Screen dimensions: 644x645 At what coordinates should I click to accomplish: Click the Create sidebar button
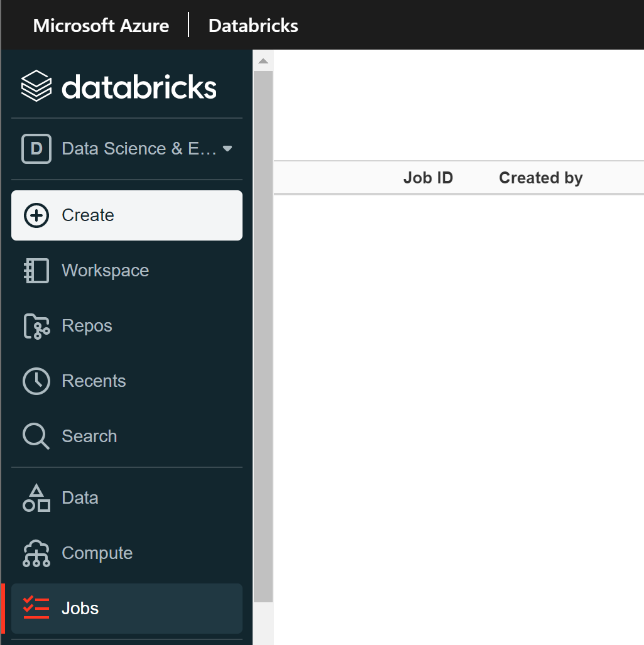[88, 215]
